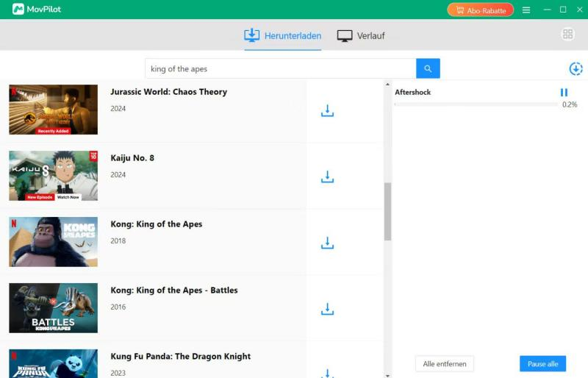Open the hamburger menu
This screenshot has height=378, width=588.
pyautogui.click(x=526, y=10)
